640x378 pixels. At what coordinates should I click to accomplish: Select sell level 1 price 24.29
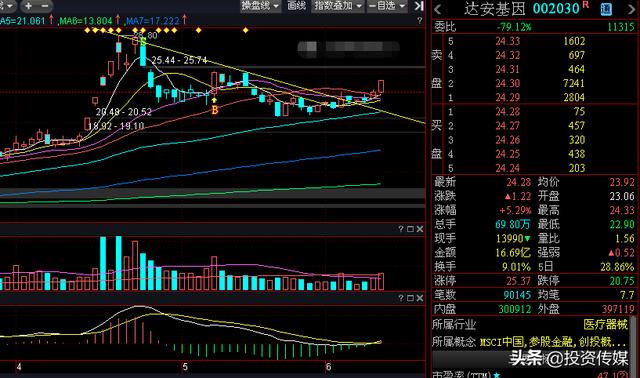coord(508,98)
